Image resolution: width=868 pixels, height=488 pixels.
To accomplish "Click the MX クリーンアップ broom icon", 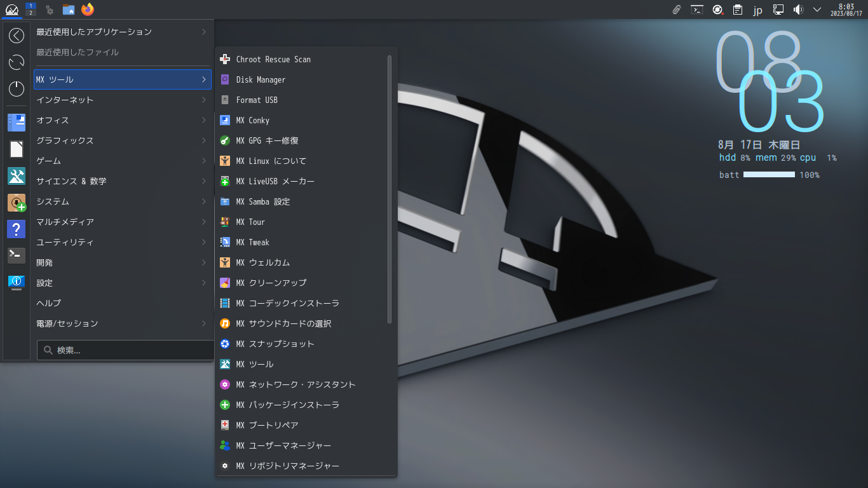I will click(x=224, y=283).
